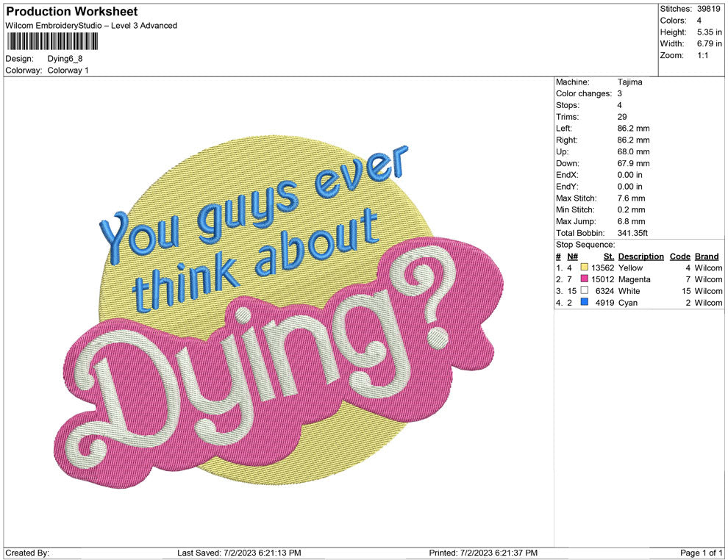Pick the white thread color swatch
The image size is (728, 560).
pos(585,291)
